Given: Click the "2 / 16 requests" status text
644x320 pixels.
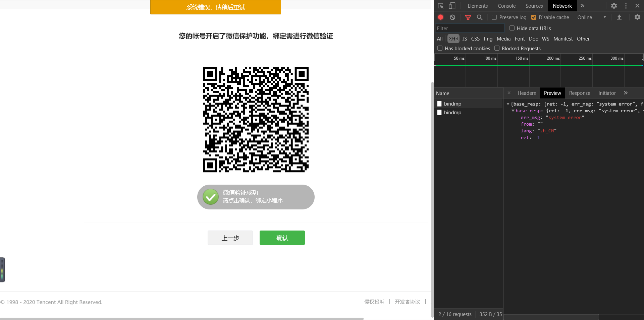Looking at the screenshot, I should coord(455,314).
